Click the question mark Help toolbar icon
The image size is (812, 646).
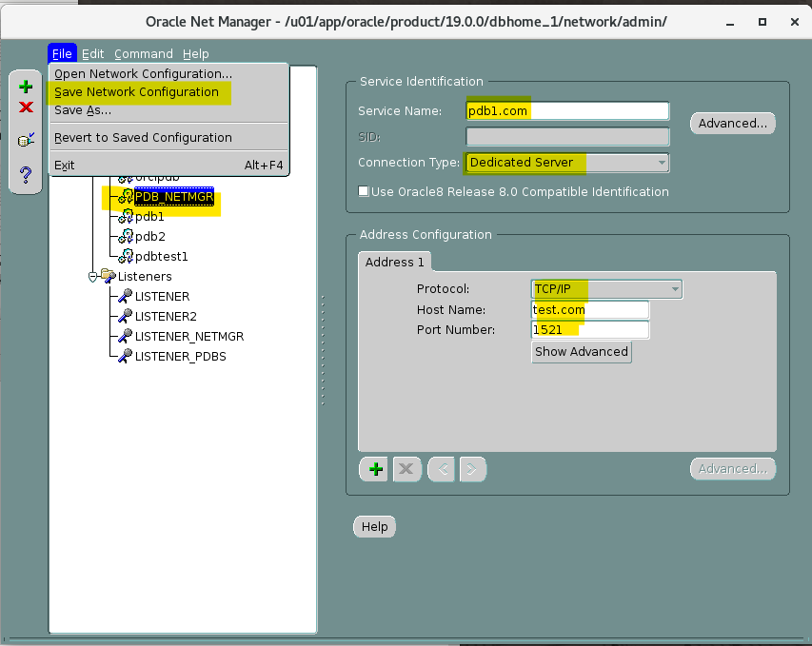pyautogui.click(x=26, y=175)
